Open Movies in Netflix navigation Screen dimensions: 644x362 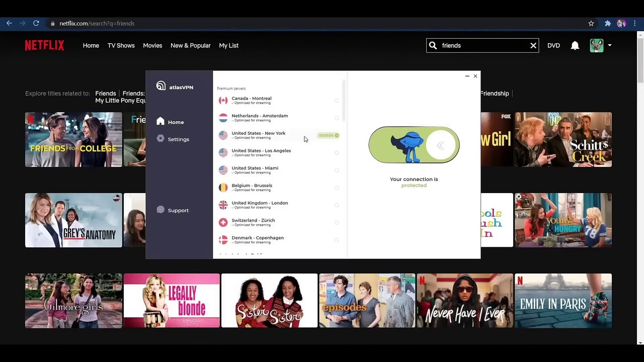click(152, 45)
